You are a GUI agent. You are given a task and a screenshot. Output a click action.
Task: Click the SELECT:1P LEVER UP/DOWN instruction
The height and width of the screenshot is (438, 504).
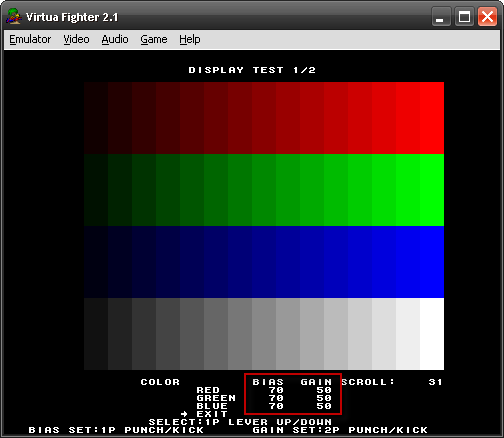click(x=240, y=422)
